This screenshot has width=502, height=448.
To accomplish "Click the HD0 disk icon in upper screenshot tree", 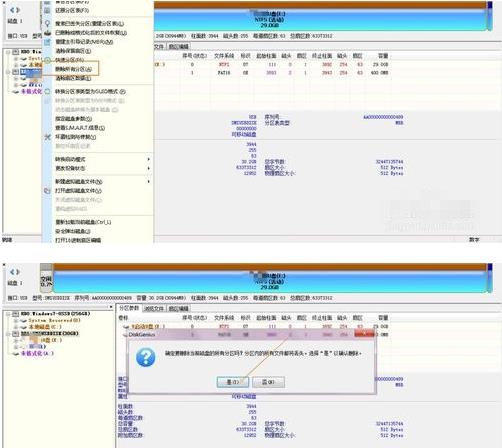I will (x=15, y=52).
